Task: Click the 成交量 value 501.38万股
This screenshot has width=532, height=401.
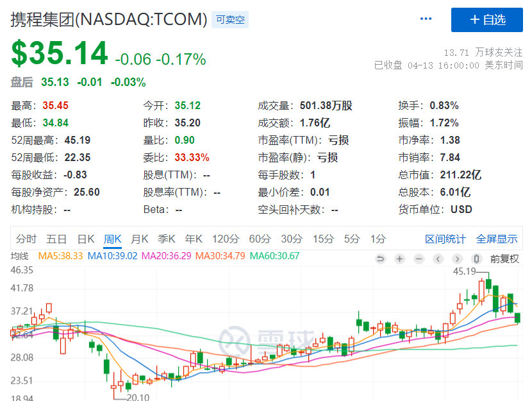Action: click(326, 106)
